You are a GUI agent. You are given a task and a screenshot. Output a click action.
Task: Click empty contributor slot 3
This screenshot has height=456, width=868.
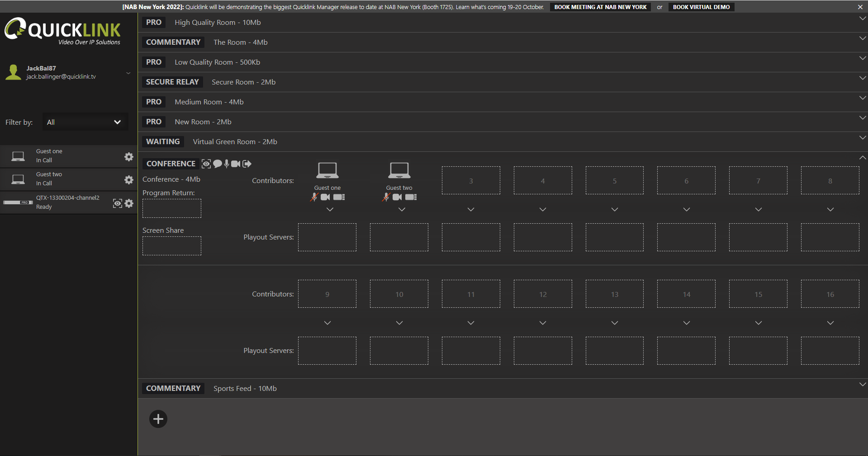tap(471, 181)
